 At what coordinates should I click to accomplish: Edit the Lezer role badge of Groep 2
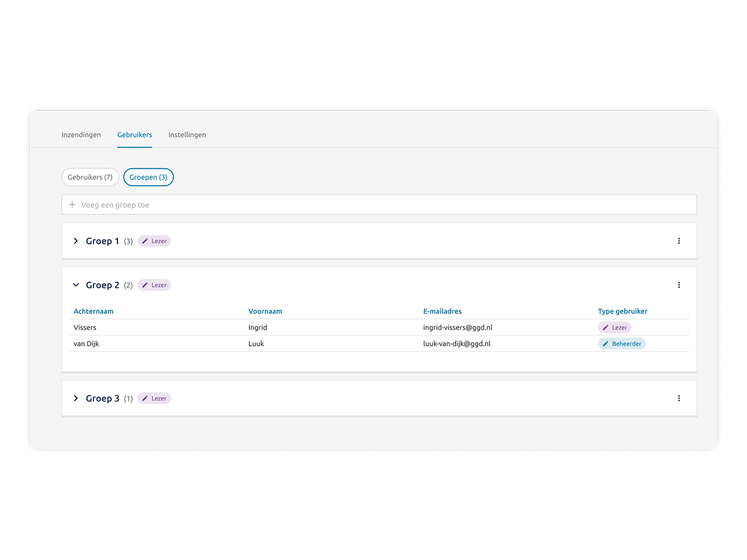154,285
